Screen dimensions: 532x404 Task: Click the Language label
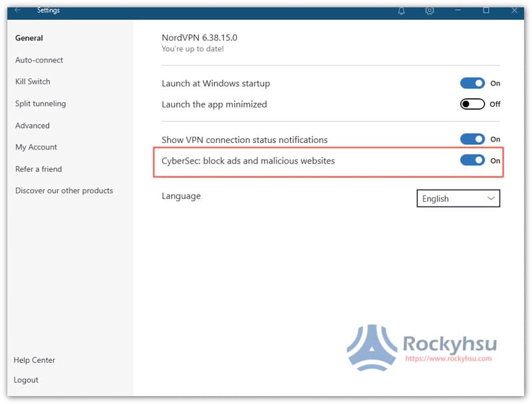point(181,196)
